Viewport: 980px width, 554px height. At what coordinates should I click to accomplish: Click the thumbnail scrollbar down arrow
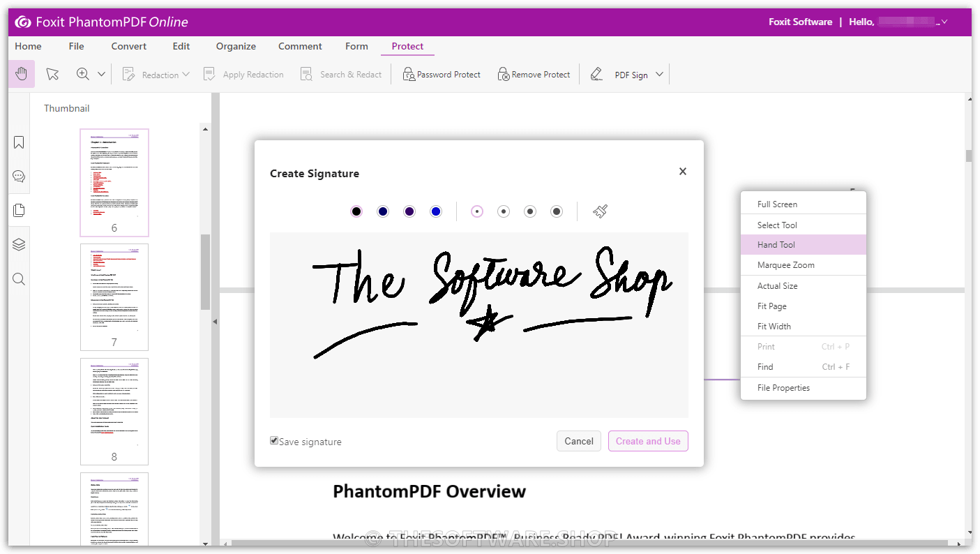click(x=205, y=543)
